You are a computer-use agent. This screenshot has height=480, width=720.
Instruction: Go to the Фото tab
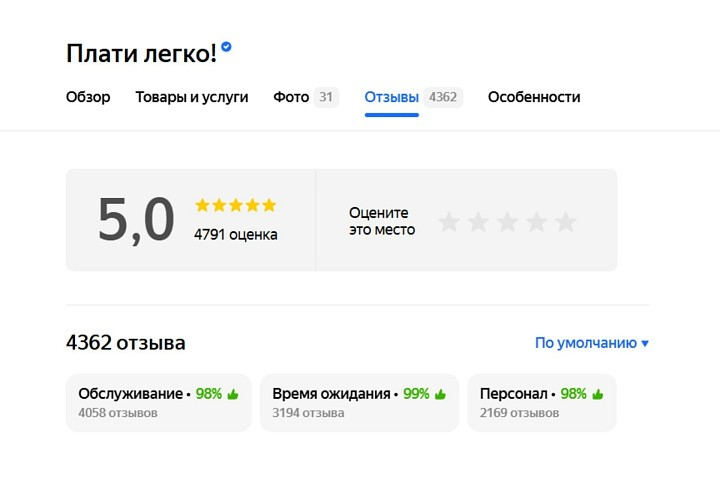pyautogui.click(x=291, y=97)
